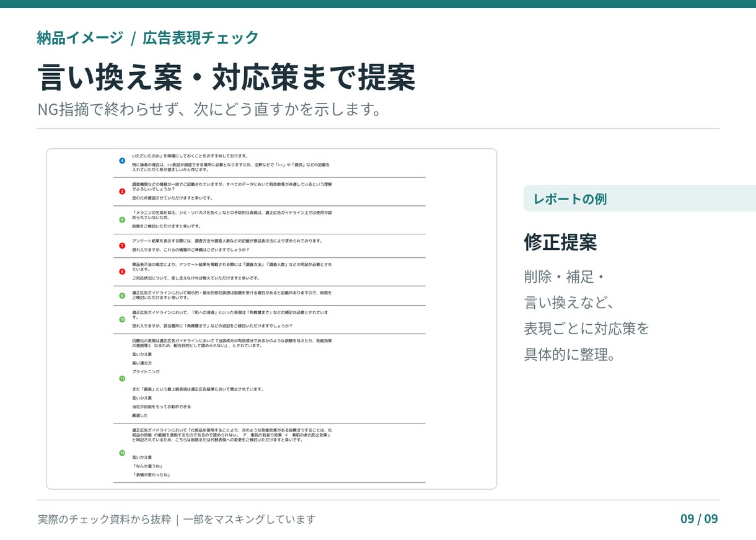Click the green number 10 badge
Image resolution: width=756 pixels, height=540 pixels.
[x=122, y=319]
